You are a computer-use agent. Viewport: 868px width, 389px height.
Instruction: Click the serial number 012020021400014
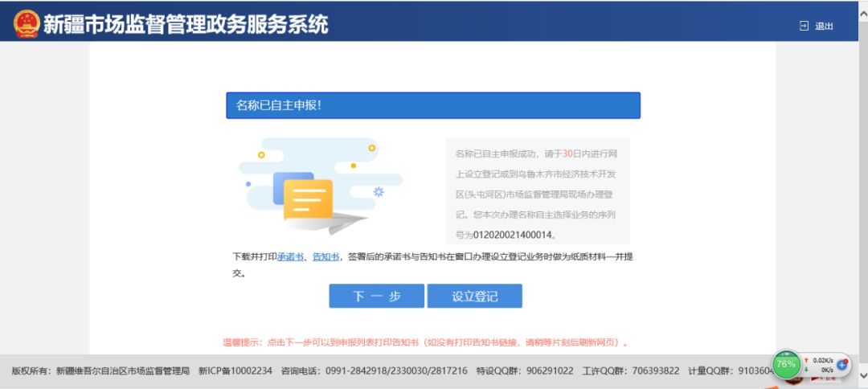click(x=513, y=235)
